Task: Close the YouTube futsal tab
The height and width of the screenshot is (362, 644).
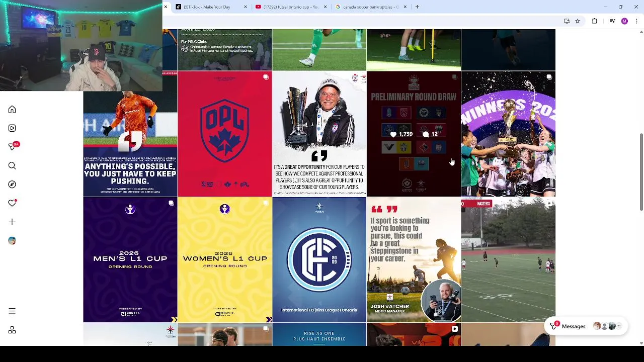Action: 325,7
